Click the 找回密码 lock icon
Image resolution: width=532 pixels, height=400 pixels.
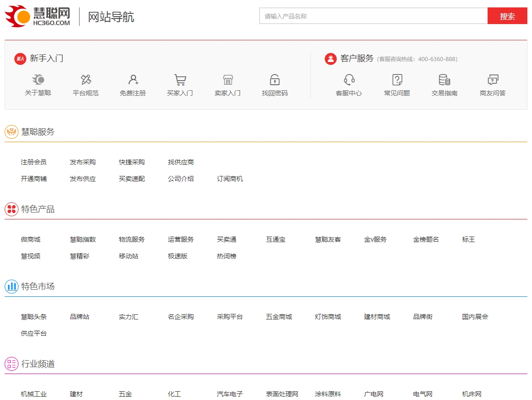pyautogui.click(x=275, y=80)
